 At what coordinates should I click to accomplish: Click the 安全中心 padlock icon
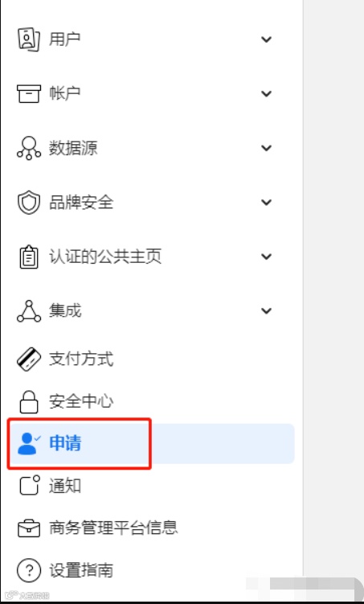tap(28, 402)
